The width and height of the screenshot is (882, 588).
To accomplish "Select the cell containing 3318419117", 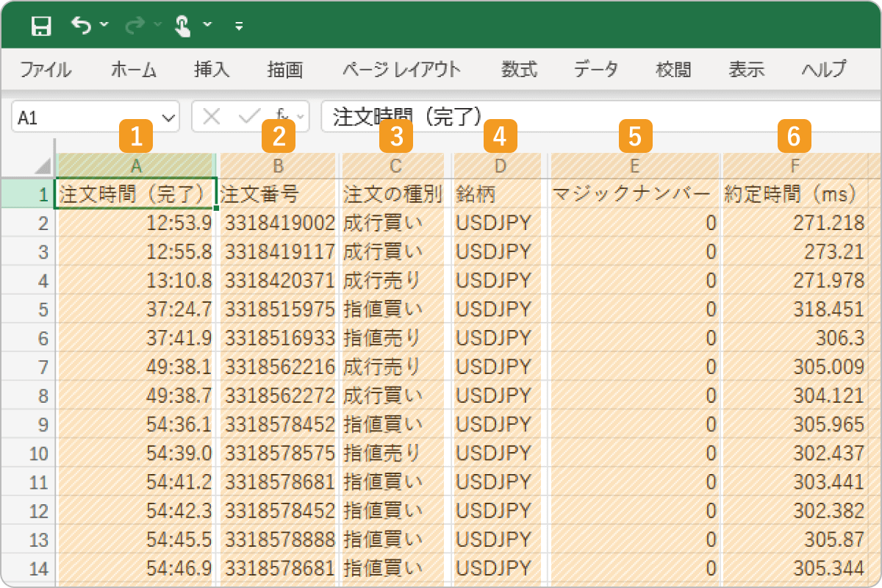I will (x=277, y=249).
